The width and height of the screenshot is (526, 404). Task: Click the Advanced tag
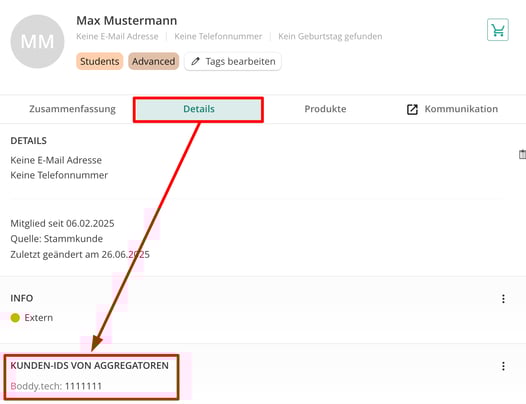[153, 61]
